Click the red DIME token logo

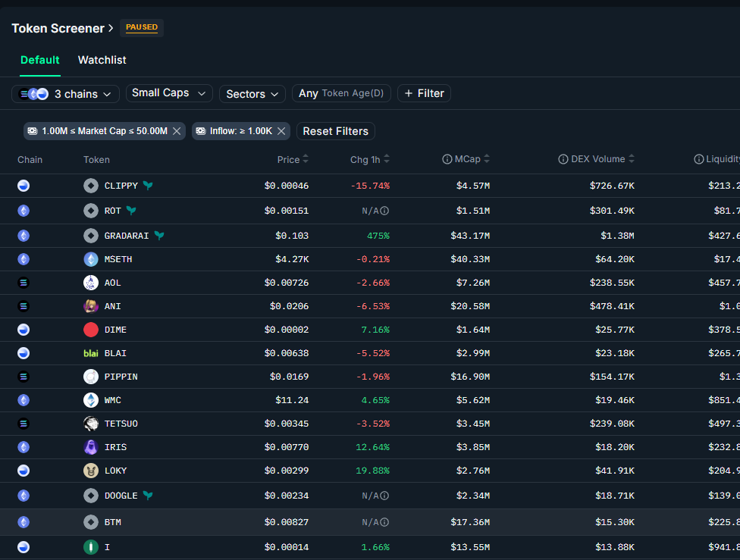91,330
